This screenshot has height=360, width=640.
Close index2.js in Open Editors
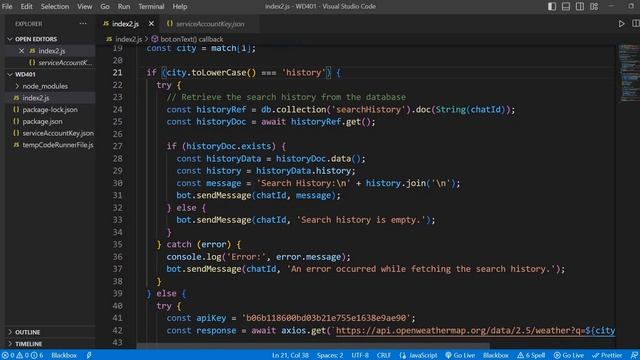[22, 51]
